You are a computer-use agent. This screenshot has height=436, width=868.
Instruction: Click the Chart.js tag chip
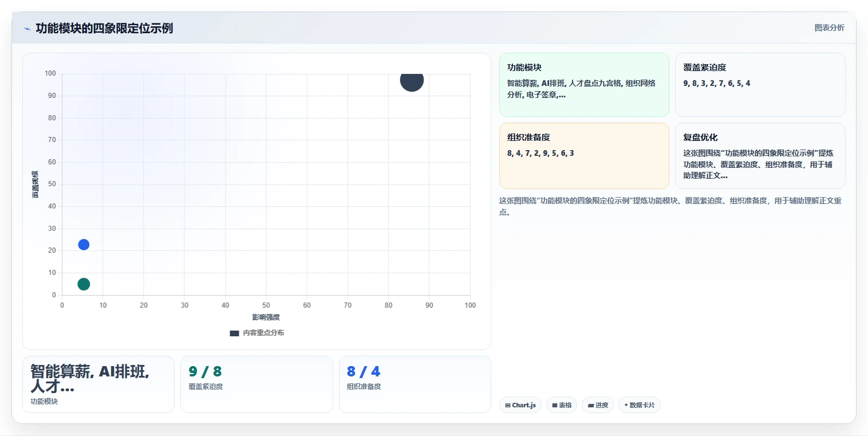click(520, 405)
